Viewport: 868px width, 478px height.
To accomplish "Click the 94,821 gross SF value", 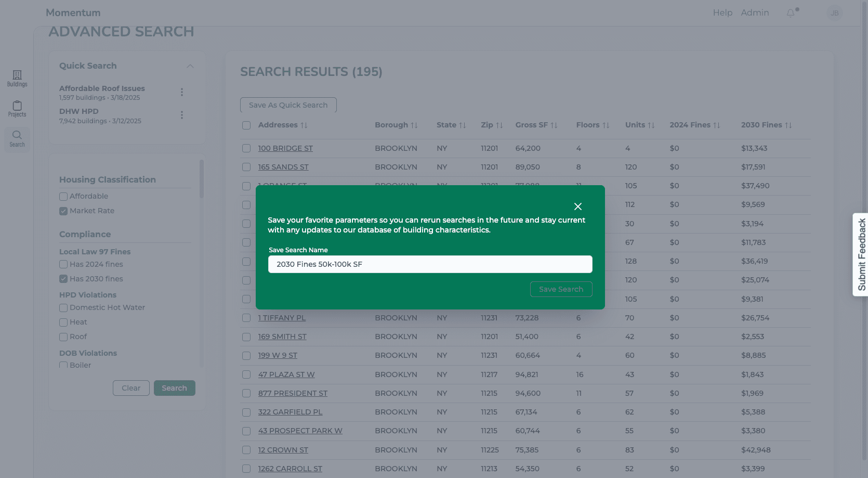I will click(527, 374).
